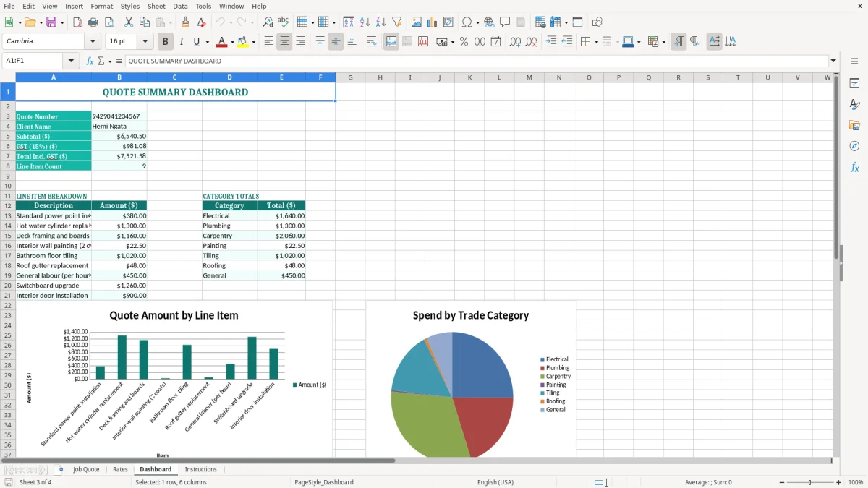The height and width of the screenshot is (488, 868).
Task: Switch to the Instructions sheet tab
Action: (x=200, y=469)
